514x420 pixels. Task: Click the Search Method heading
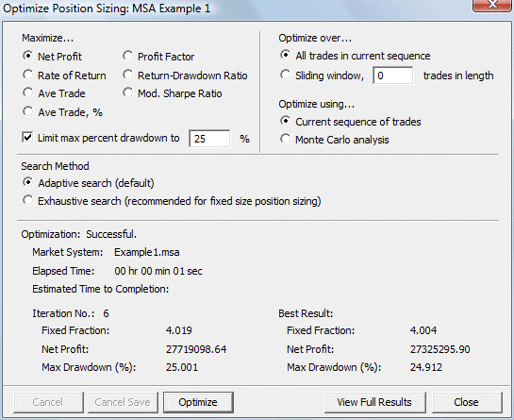[x=55, y=166]
